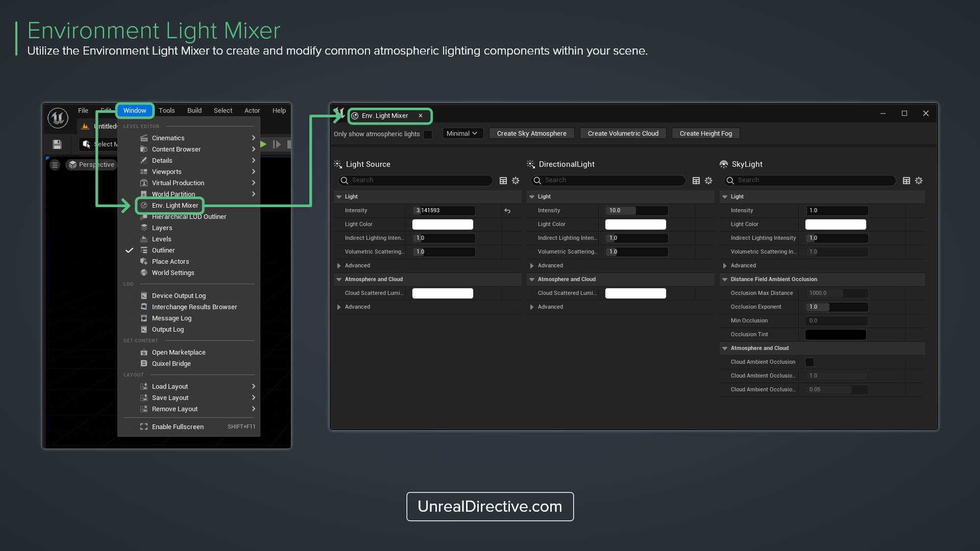Click the black Occlusion Tint color swatch
The width and height of the screenshot is (980, 551).
click(836, 335)
